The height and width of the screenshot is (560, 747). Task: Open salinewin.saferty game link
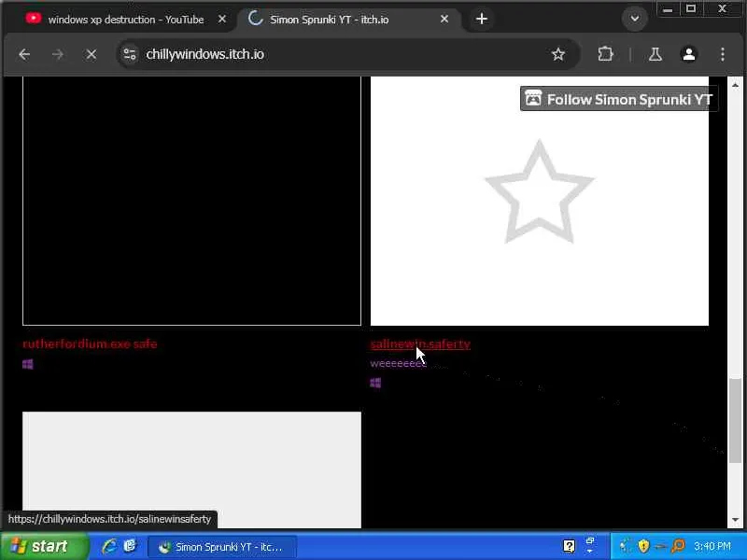coord(420,343)
